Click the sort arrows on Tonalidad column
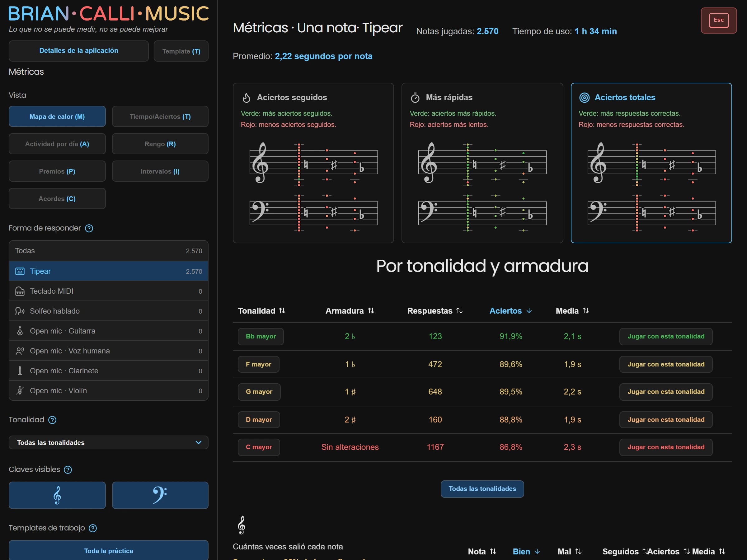747x560 pixels. (282, 310)
